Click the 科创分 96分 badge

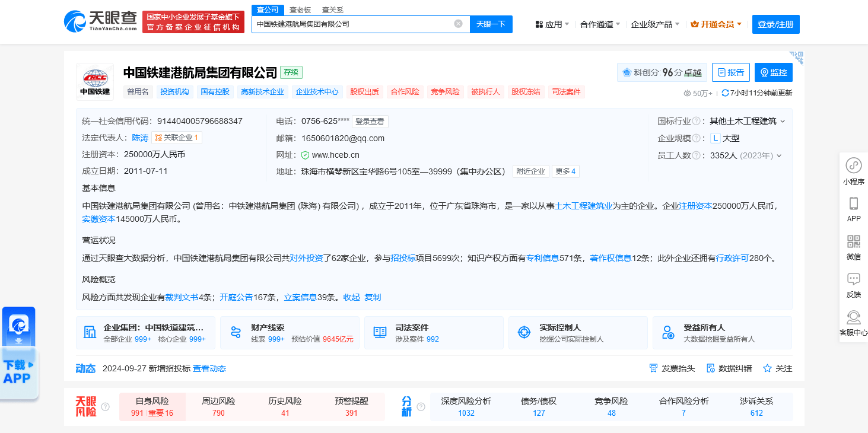click(x=662, y=72)
